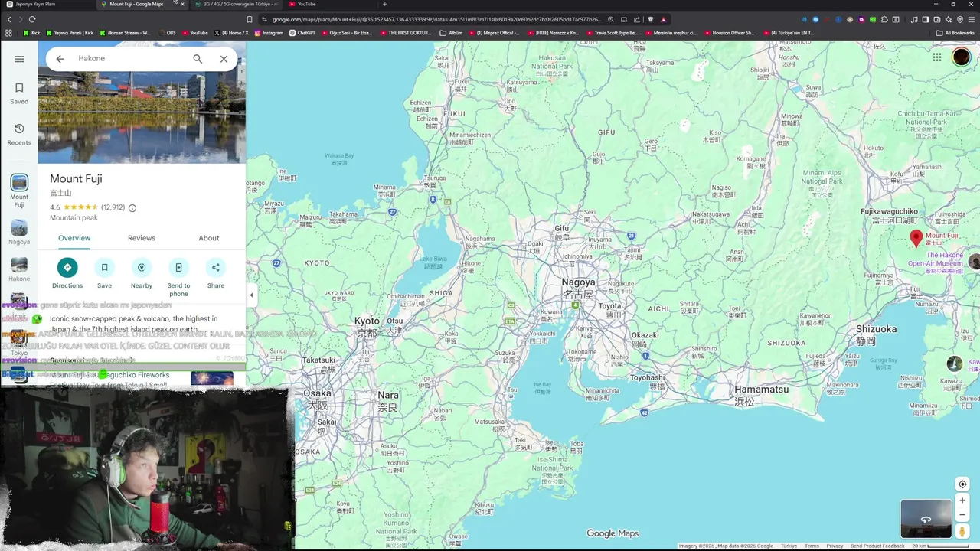The image size is (980, 551).
Task: Send Mount Fuji to phone
Action: 178,277
